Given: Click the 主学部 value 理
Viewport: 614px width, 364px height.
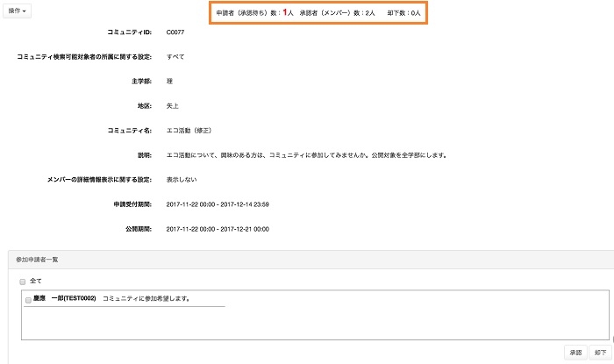Looking at the screenshot, I should [169, 82].
